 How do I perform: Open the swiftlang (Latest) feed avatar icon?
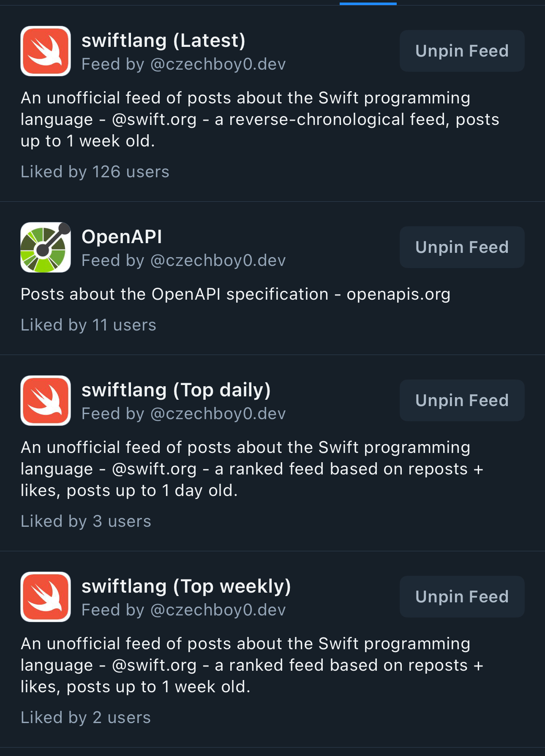point(46,51)
